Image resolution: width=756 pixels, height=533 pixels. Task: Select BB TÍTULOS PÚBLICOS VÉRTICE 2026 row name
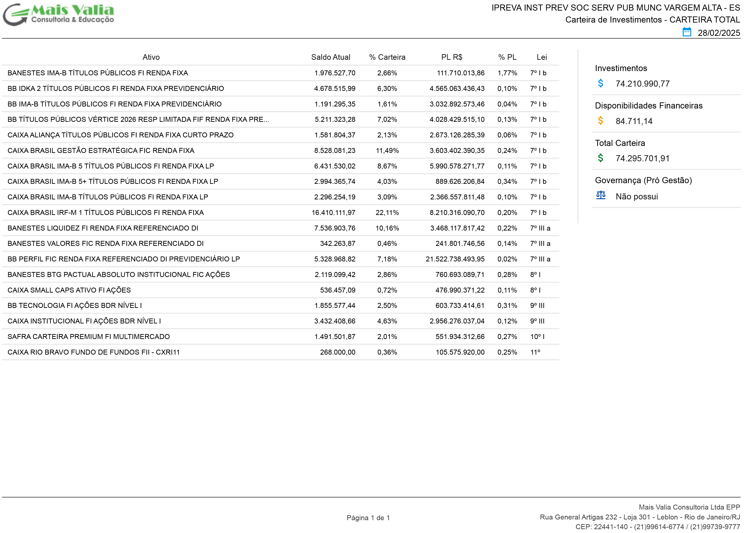click(x=138, y=119)
